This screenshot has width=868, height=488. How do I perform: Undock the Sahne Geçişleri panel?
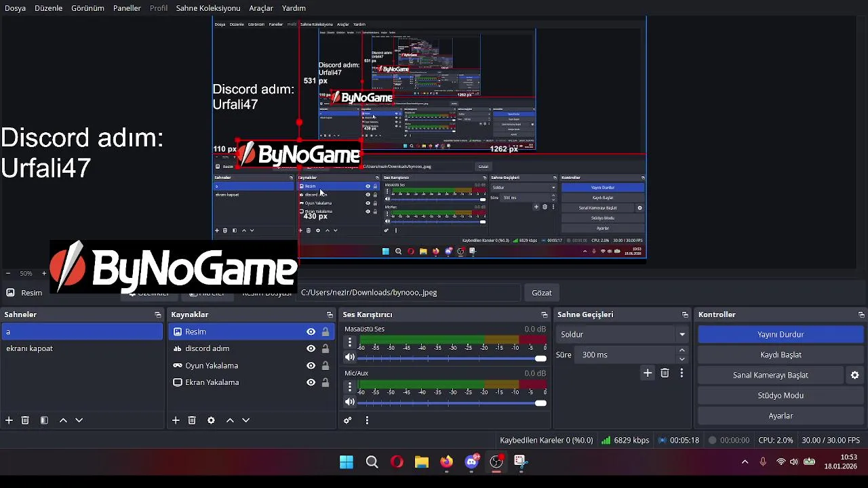point(685,314)
